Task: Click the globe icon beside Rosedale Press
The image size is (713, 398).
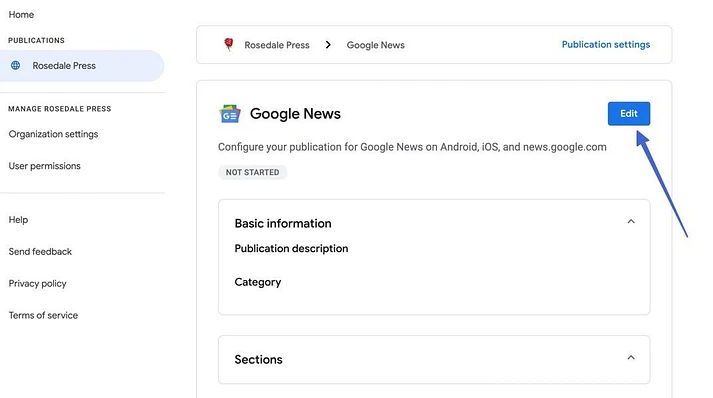Action: (15, 65)
